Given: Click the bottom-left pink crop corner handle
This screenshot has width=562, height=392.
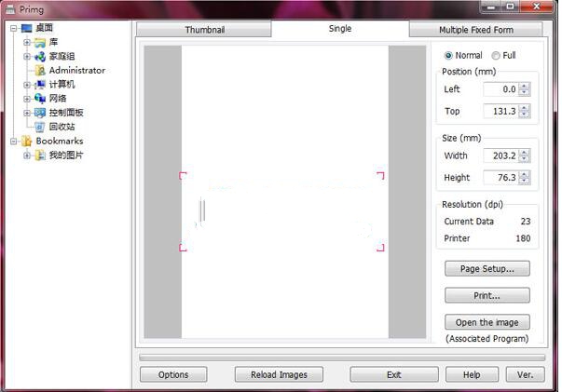Looking at the screenshot, I should [183, 248].
